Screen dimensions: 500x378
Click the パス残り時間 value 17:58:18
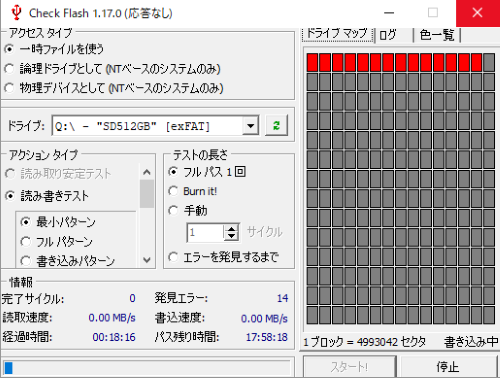pos(267,337)
